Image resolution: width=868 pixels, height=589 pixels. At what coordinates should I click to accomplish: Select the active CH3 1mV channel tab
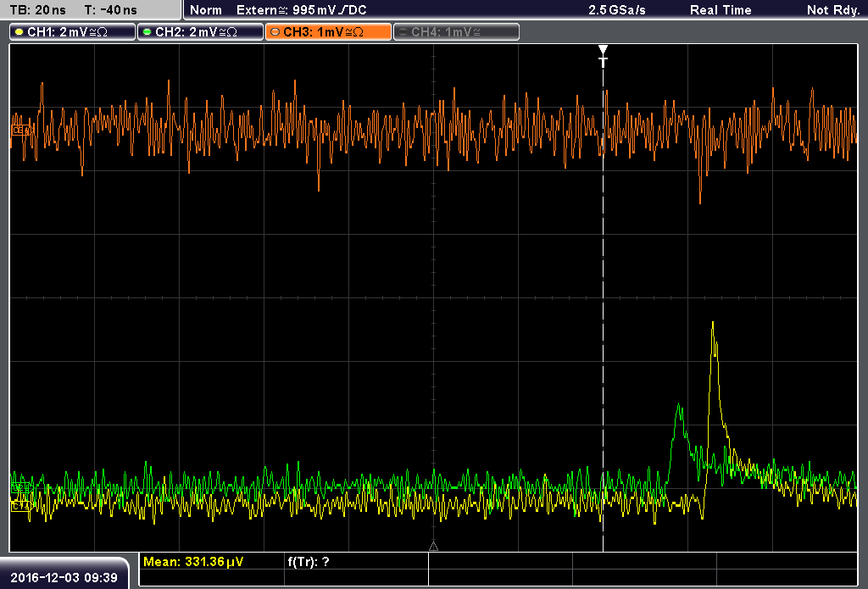pos(328,32)
